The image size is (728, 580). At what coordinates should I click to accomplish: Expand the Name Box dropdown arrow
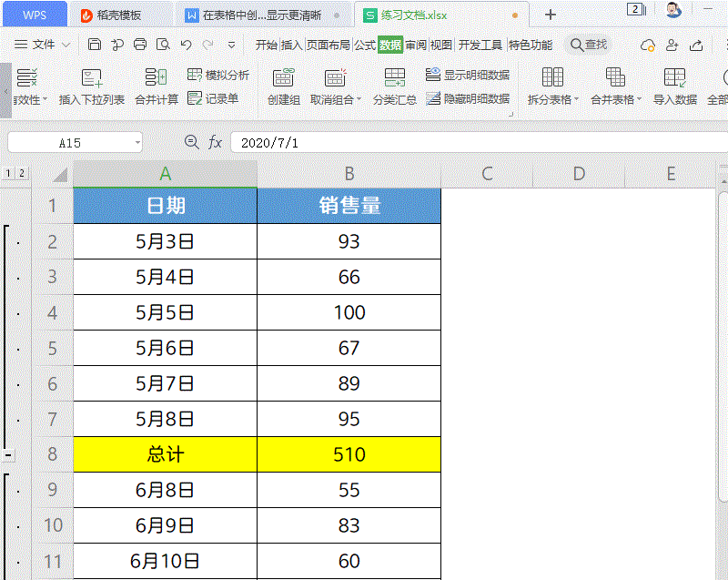[x=138, y=143]
